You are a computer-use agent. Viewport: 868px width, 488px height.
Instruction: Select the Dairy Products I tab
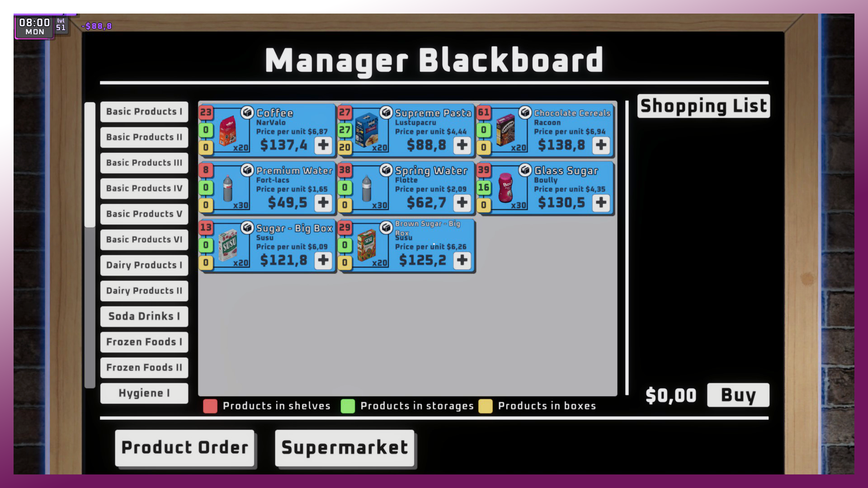coord(144,264)
